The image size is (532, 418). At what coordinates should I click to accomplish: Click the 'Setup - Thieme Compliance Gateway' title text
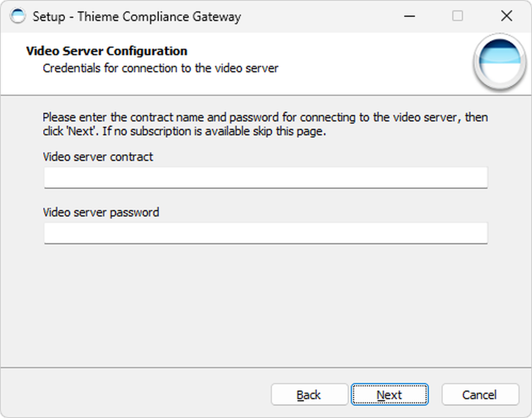click(x=137, y=17)
